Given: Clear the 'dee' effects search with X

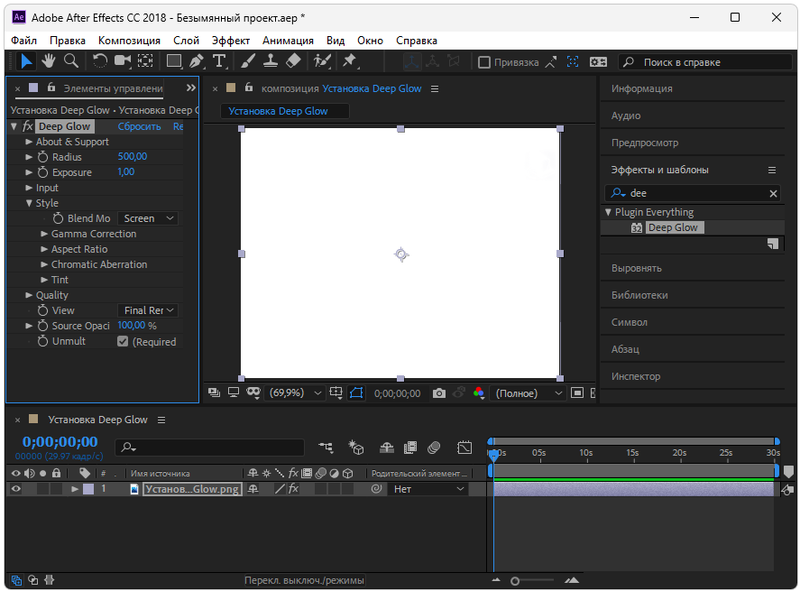Looking at the screenshot, I should [x=773, y=193].
